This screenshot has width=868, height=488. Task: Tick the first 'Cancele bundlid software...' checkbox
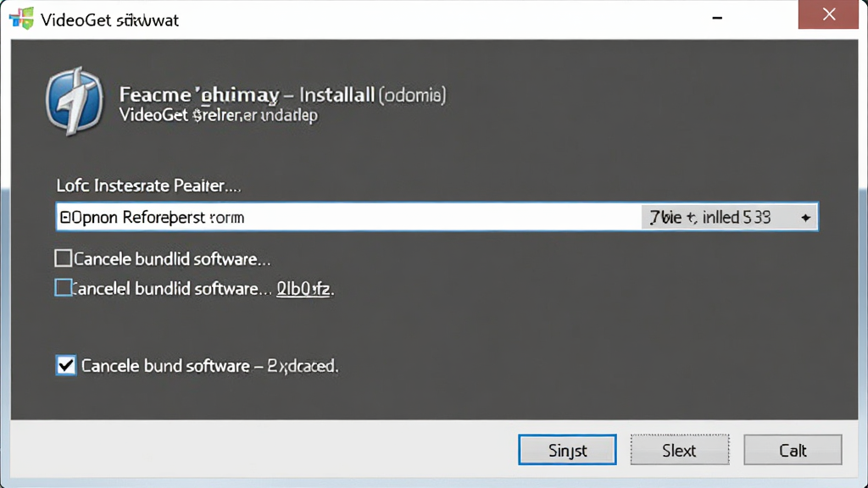tap(63, 258)
